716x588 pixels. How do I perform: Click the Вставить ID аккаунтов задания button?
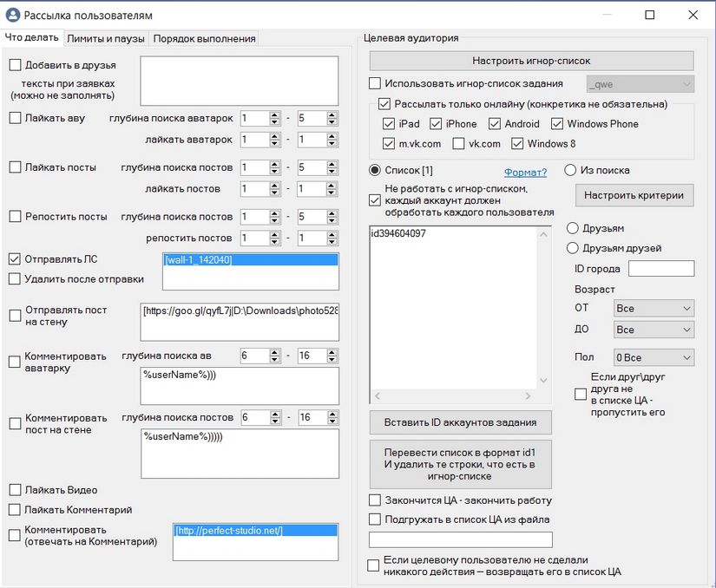460,422
